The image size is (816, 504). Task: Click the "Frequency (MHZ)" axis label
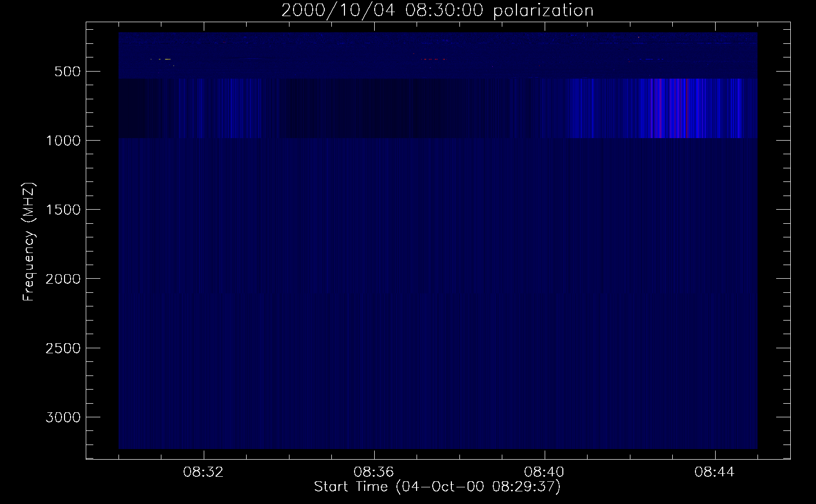pos(29,242)
